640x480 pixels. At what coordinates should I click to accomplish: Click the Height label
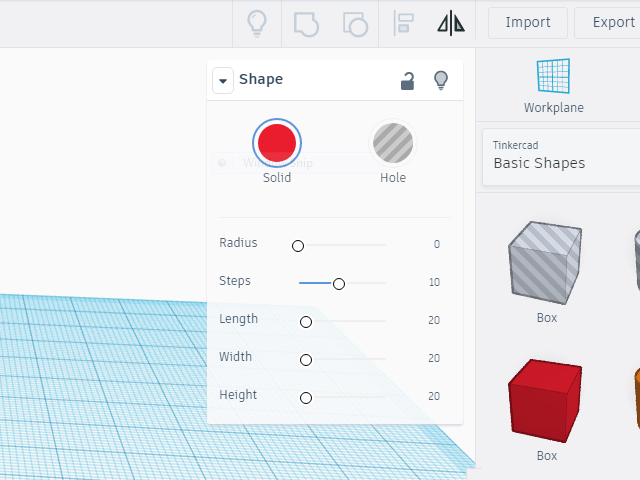point(238,395)
